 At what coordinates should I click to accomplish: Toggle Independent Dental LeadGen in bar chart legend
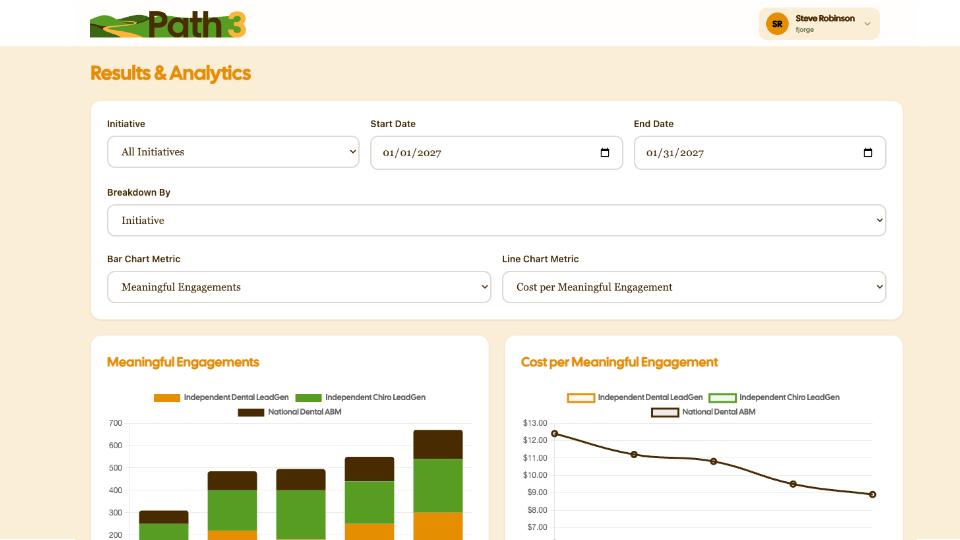pyautogui.click(x=221, y=397)
